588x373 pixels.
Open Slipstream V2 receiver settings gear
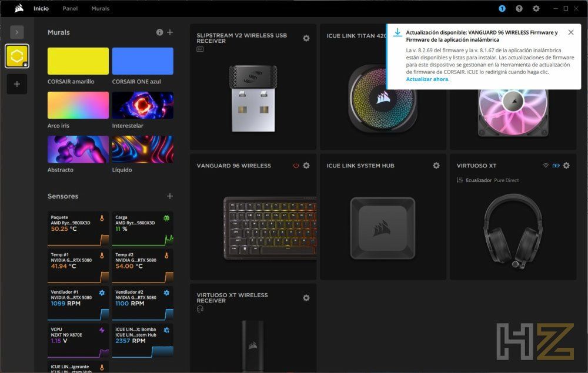tap(306, 38)
